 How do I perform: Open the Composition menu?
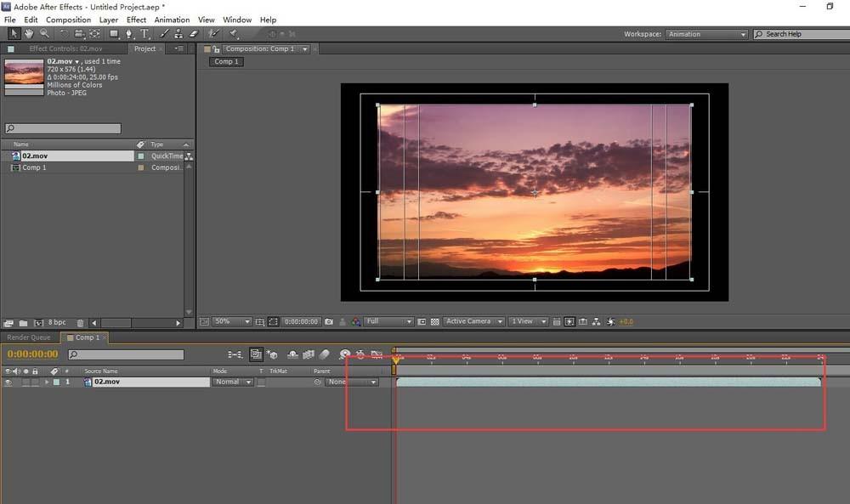68,20
